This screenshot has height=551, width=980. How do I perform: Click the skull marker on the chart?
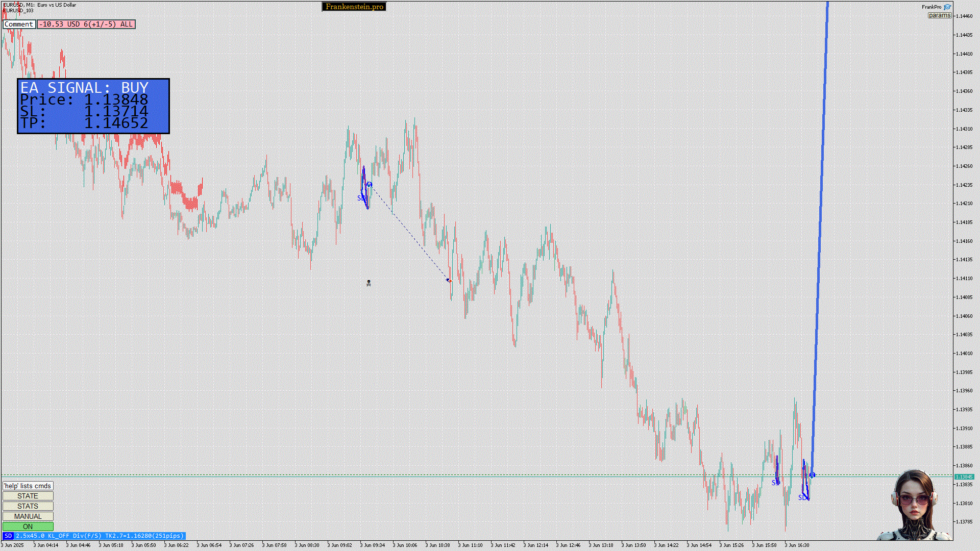click(x=369, y=283)
